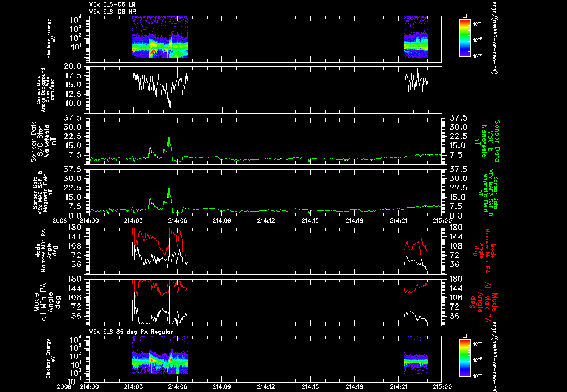Click the "20.0" tick on count rate axis
567x392 pixels.
point(73,66)
